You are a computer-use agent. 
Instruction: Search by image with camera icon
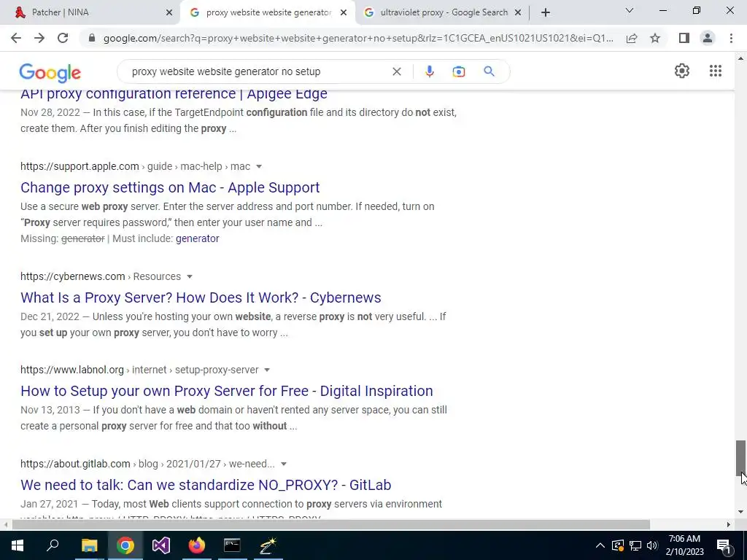458,71
